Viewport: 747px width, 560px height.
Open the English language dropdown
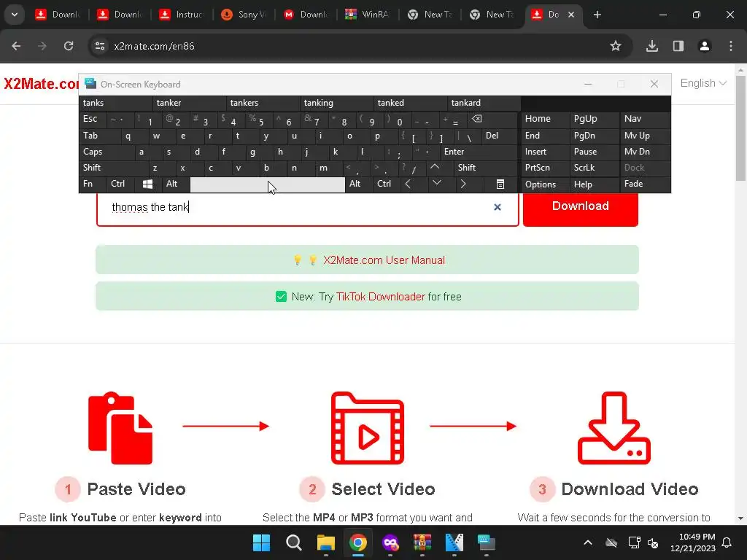click(x=703, y=83)
